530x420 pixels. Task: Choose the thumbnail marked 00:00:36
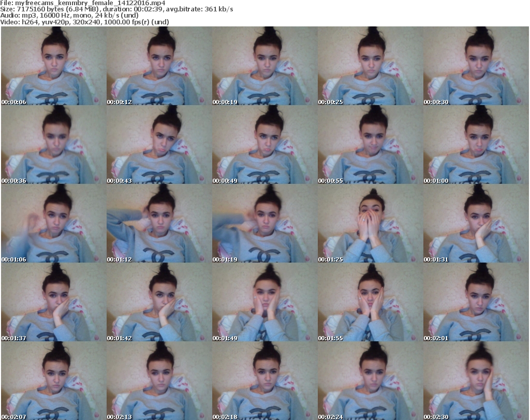[53, 144]
